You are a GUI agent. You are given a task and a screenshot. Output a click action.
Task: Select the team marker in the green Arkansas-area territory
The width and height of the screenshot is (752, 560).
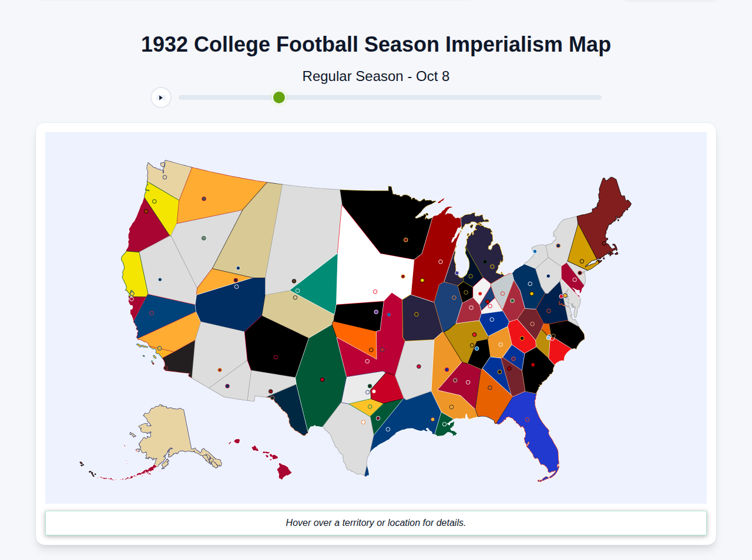[x=378, y=418]
